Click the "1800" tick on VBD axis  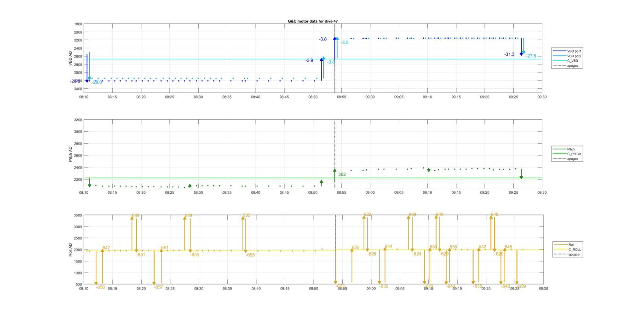pos(78,24)
